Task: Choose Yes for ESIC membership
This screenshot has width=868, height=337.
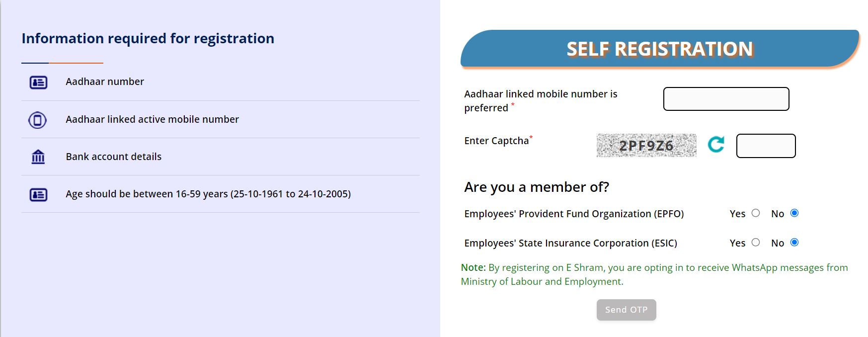Action: pos(756,243)
